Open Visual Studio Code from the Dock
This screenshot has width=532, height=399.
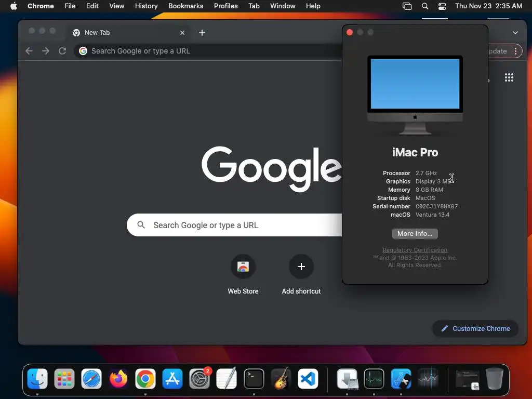click(x=308, y=378)
